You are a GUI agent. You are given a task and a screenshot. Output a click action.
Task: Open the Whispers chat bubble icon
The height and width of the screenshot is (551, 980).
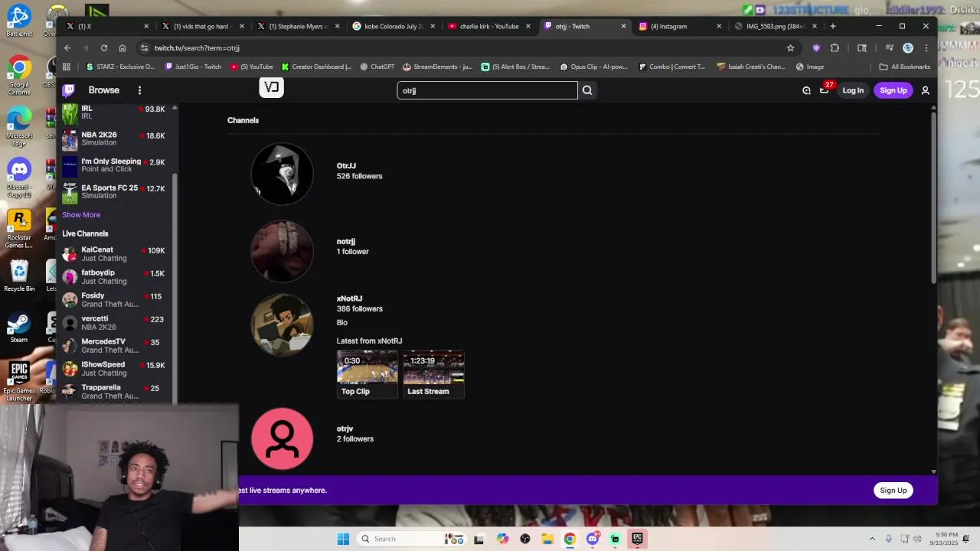806,90
